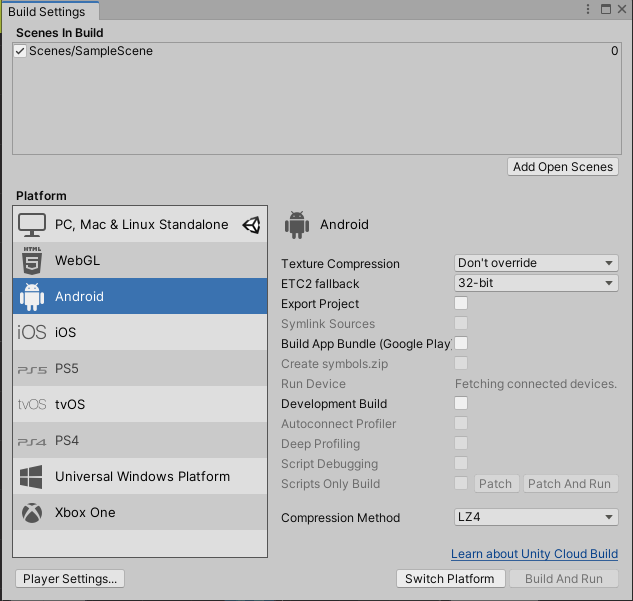Click the tvOS logo icon
The height and width of the screenshot is (601, 633).
coord(32,404)
